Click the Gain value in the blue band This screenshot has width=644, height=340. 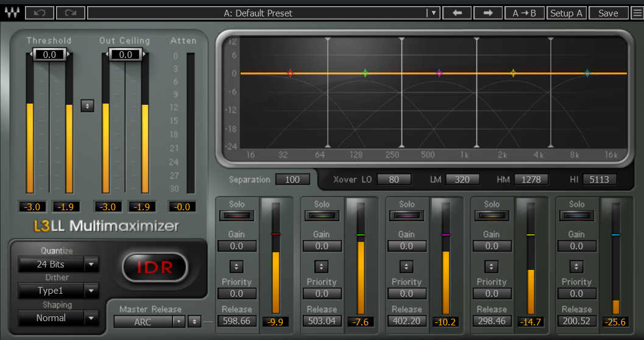coord(576,246)
